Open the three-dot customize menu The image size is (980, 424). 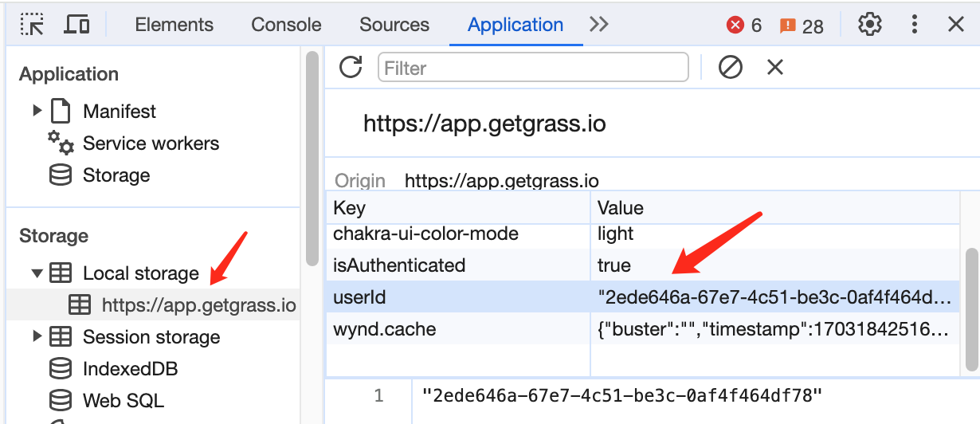913,25
